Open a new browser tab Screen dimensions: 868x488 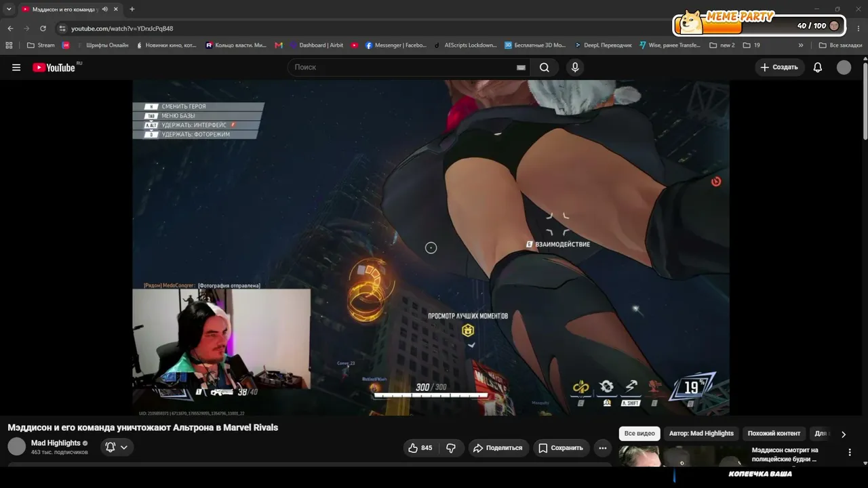coord(132,9)
